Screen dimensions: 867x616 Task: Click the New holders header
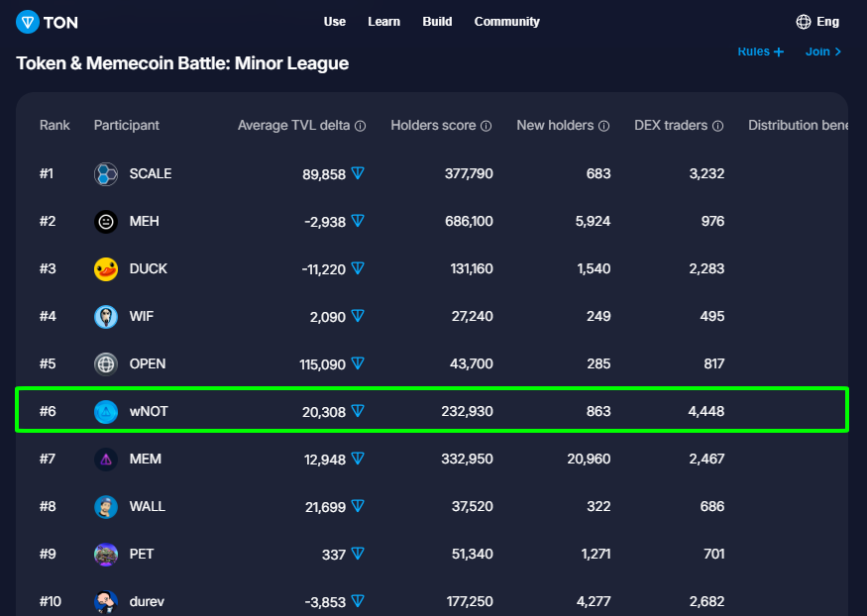click(x=555, y=126)
